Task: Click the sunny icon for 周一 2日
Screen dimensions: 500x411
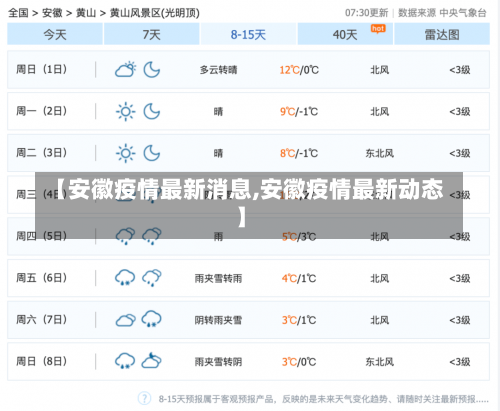Action: [125, 111]
